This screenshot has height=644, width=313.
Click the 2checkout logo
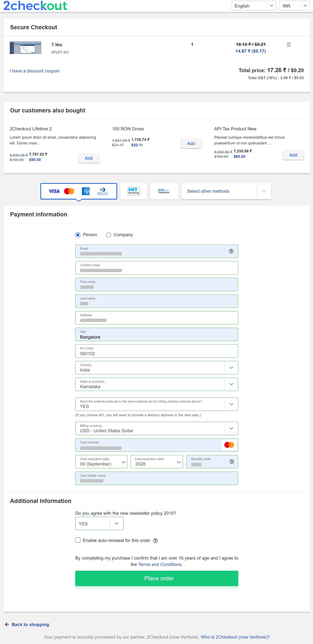point(35,5)
